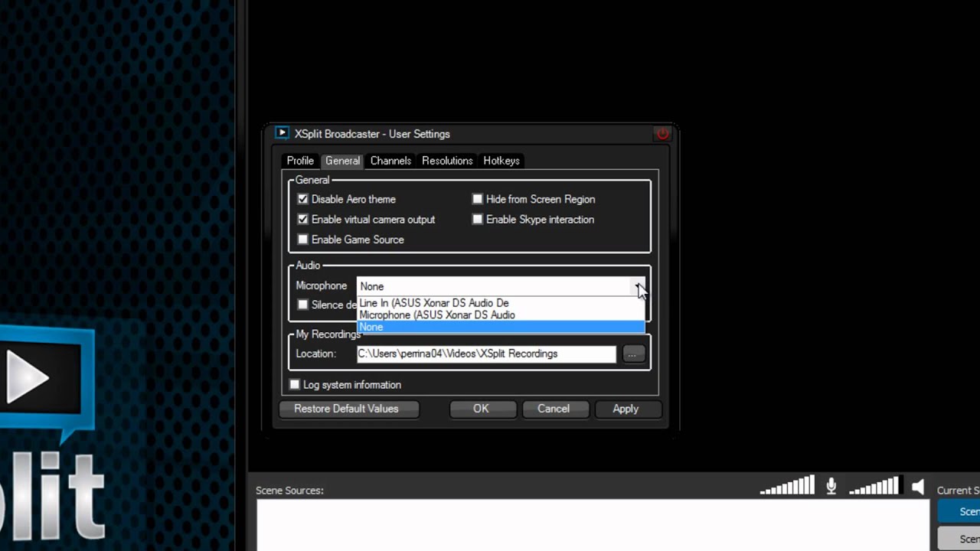Toggle the Disable Aero theme checkbox
The width and height of the screenshot is (980, 551).
tap(303, 199)
